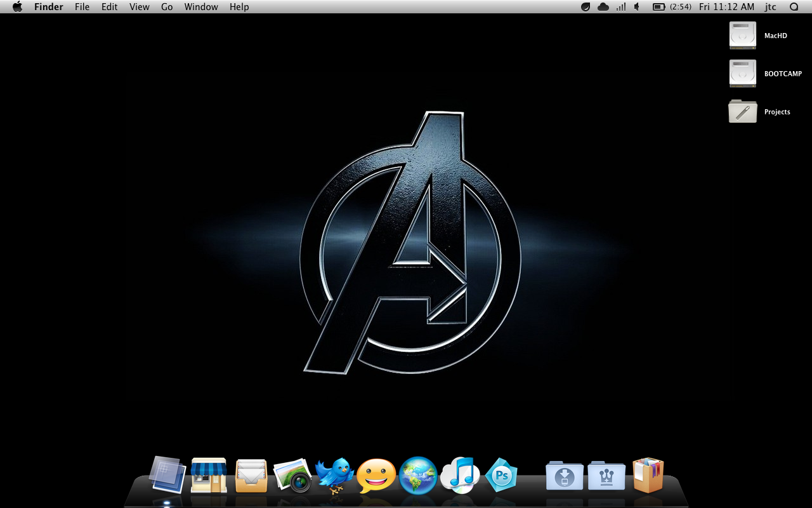Image resolution: width=812 pixels, height=508 pixels.
Task: Open the Go menu
Action: tap(167, 7)
